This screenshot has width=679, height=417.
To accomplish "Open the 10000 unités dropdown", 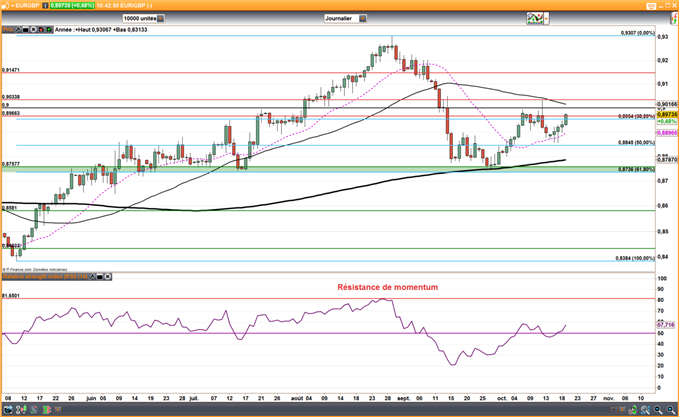I will point(143,19).
